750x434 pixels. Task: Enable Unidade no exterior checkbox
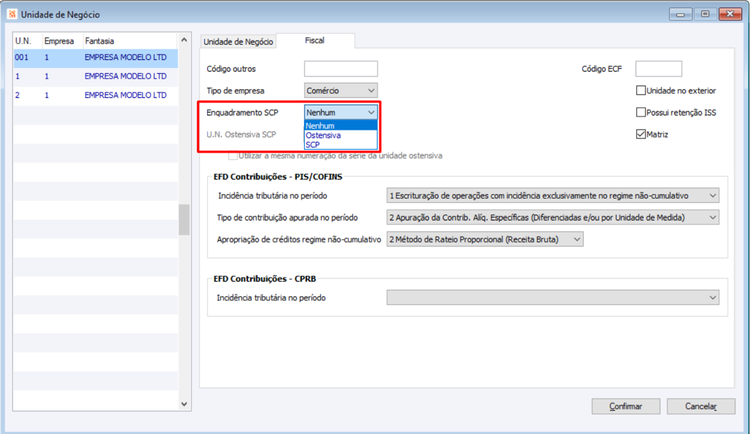point(641,90)
